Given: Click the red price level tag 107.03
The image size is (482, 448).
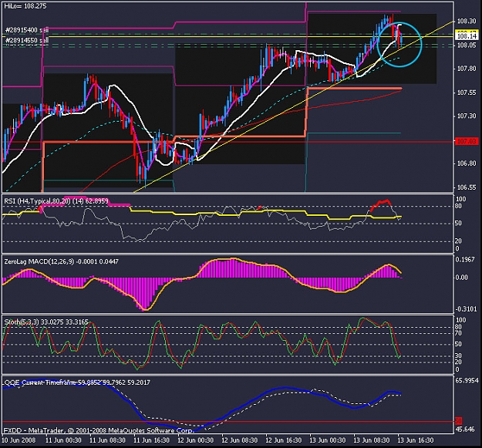Looking at the screenshot, I should 467,141.
